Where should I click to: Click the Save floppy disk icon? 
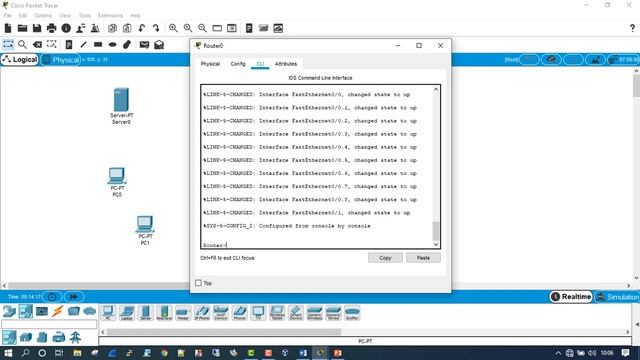coord(37,28)
